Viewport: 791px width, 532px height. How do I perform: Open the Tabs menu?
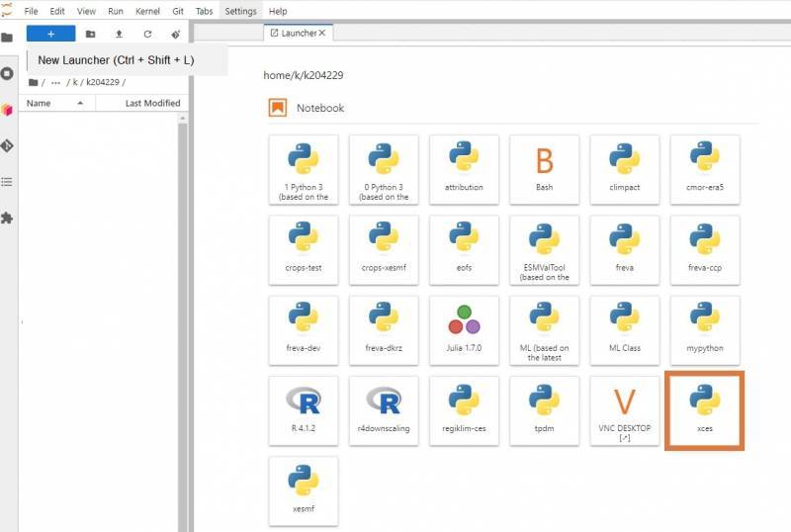[205, 11]
